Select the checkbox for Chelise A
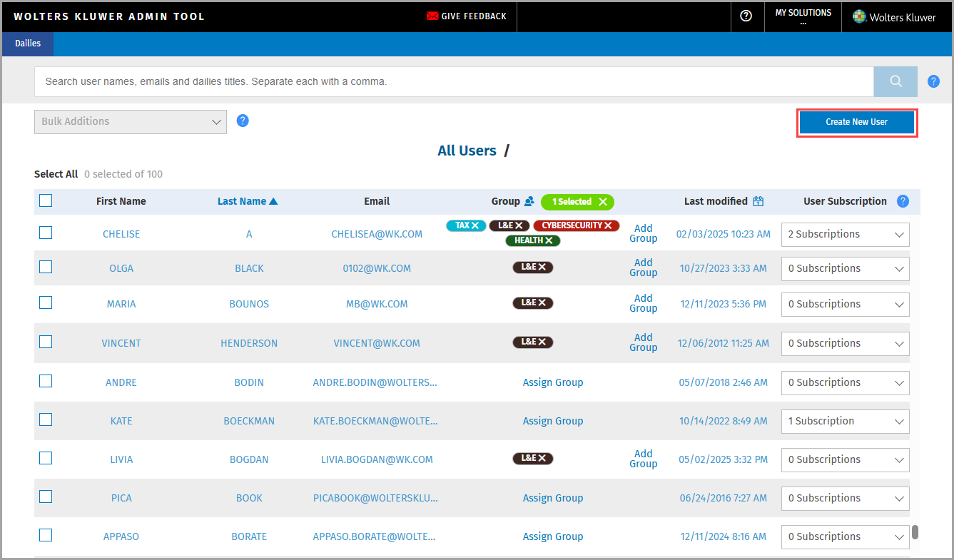This screenshot has width=954, height=560. click(x=46, y=232)
